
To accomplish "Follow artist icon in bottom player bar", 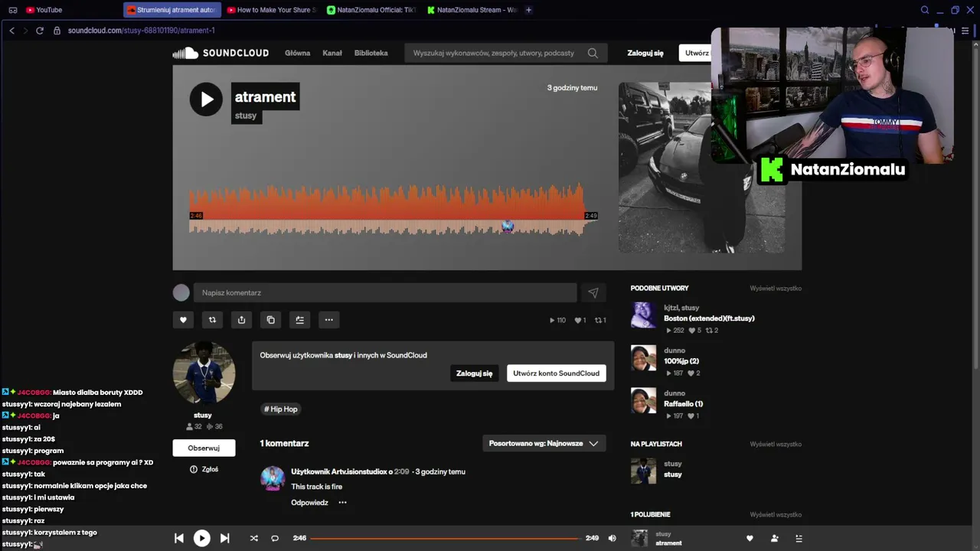I will 774,538.
